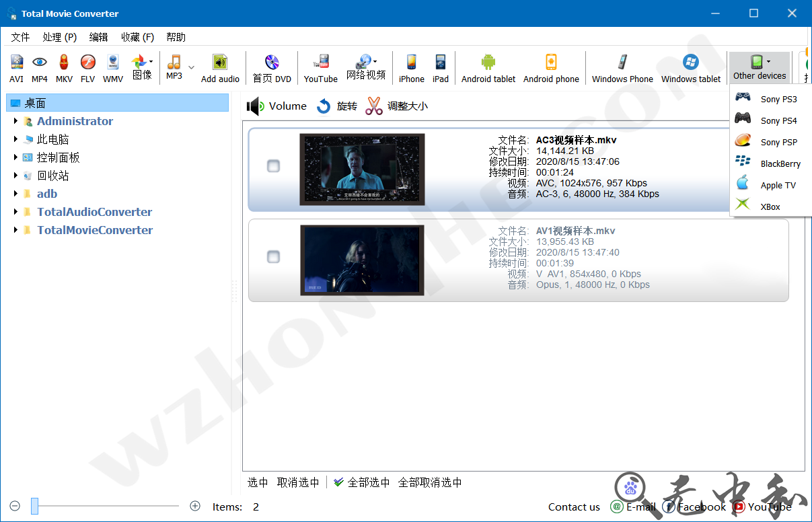Viewport: 812px width, 522px height.
Task: Check the AV1视频样本.mkv selection box
Action: coord(273,256)
